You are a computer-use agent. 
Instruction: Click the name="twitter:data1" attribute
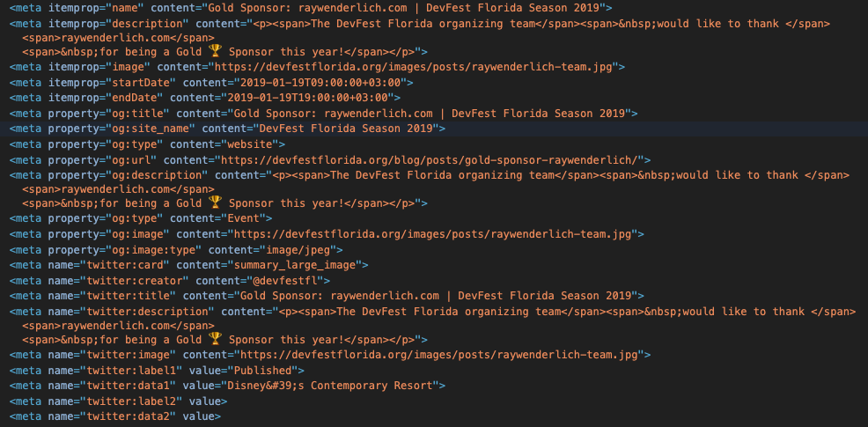[113, 386]
